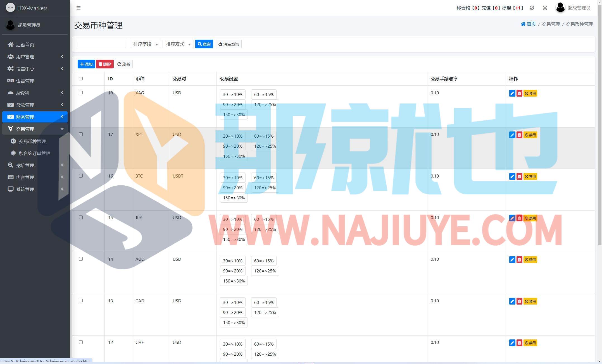Check the select-all checkbox in table header
The image size is (602, 364).
(81, 78)
